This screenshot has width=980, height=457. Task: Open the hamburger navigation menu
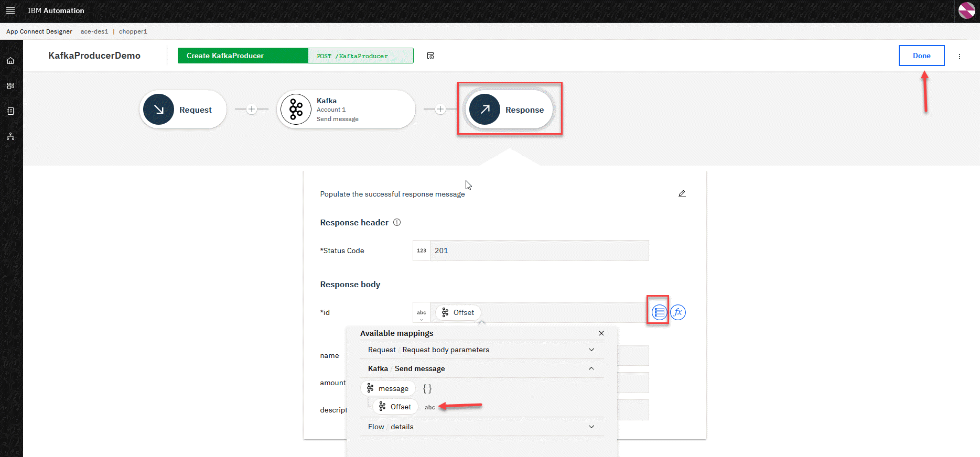(10, 10)
